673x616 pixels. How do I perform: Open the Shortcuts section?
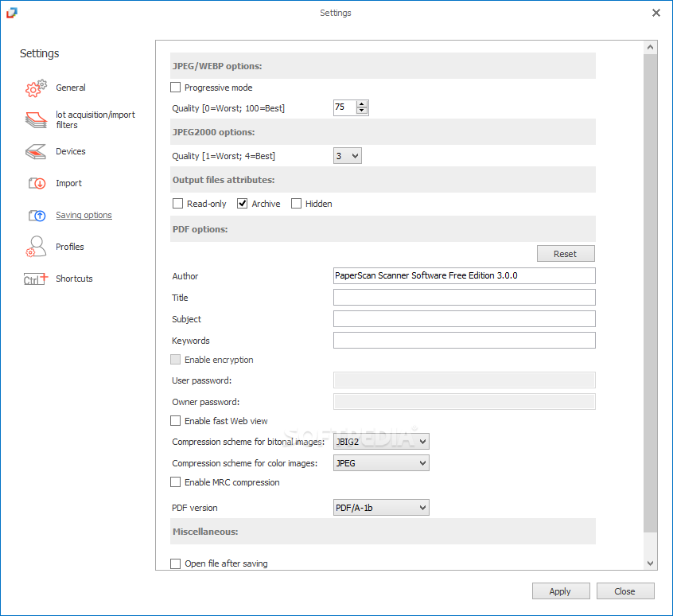pos(74,279)
